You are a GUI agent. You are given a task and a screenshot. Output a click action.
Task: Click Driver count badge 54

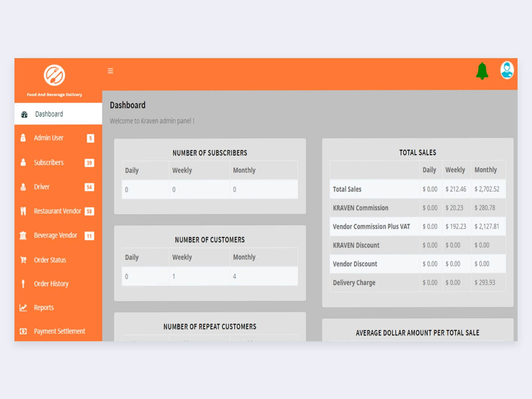[x=89, y=187]
